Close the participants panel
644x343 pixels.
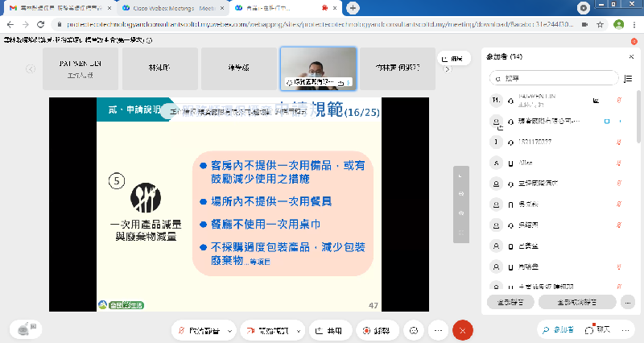631,56
